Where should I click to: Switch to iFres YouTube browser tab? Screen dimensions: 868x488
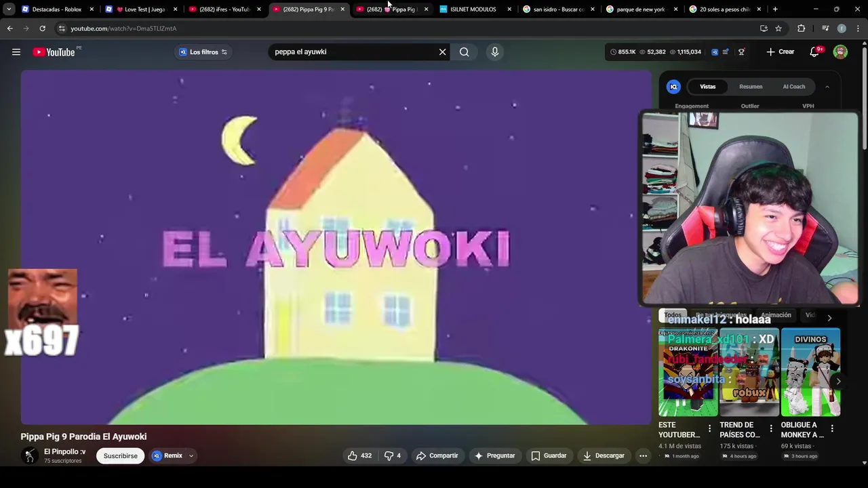click(224, 9)
